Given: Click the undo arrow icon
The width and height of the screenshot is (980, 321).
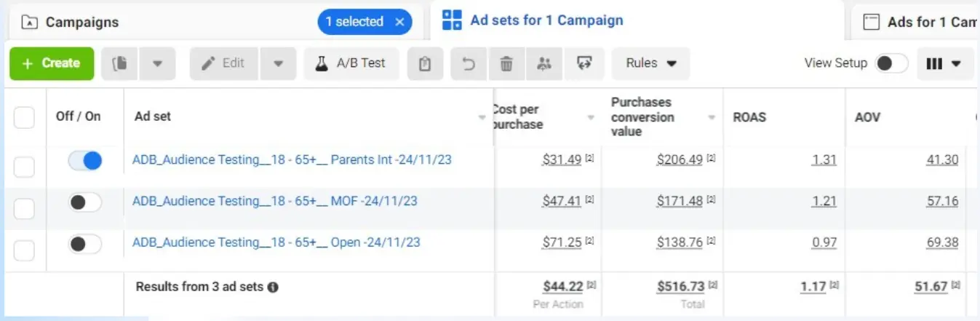Looking at the screenshot, I should pyautogui.click(x=469, y=63).
